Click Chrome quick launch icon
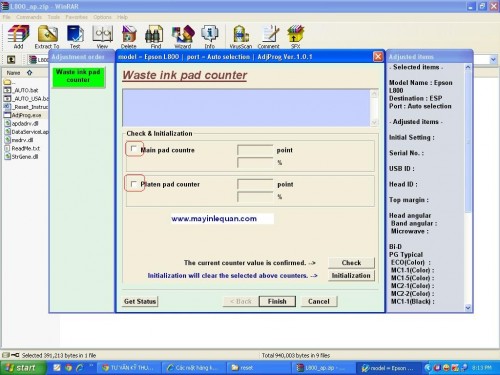 [x=69, y=368]
